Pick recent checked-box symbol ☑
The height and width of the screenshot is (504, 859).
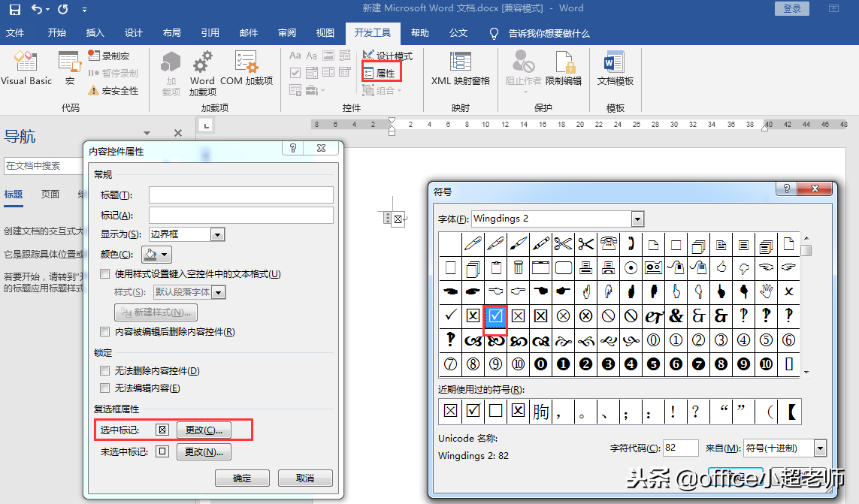[x=473, y=411]
